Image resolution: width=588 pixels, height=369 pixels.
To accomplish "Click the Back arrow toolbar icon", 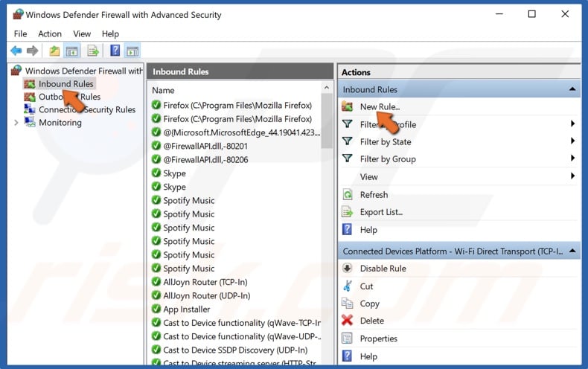I will (x=16, y=51).
